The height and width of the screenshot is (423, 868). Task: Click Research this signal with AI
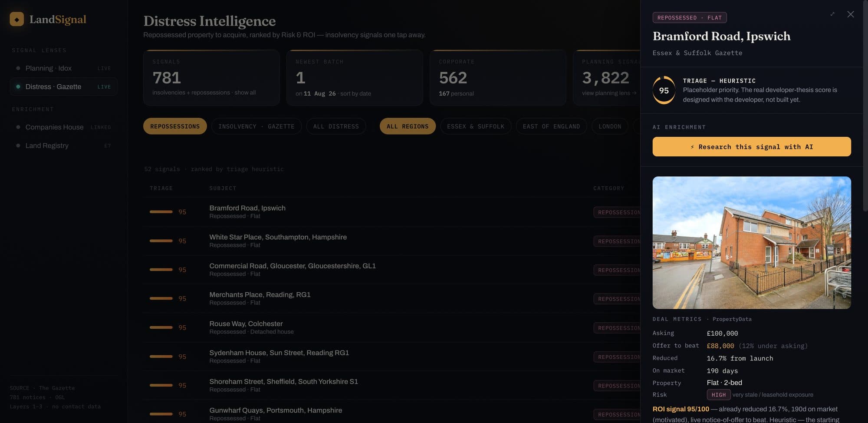coord(752,147)
